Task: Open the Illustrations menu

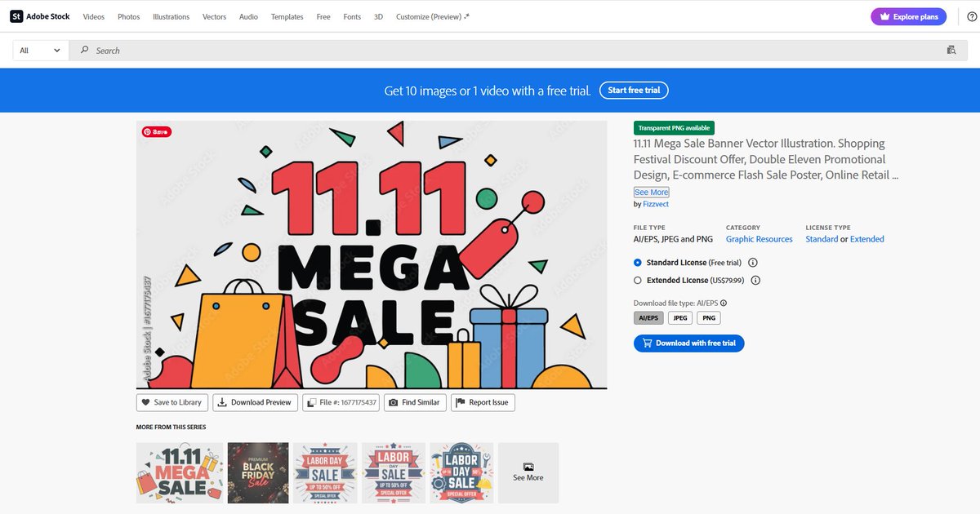Action: coord(171,16)
